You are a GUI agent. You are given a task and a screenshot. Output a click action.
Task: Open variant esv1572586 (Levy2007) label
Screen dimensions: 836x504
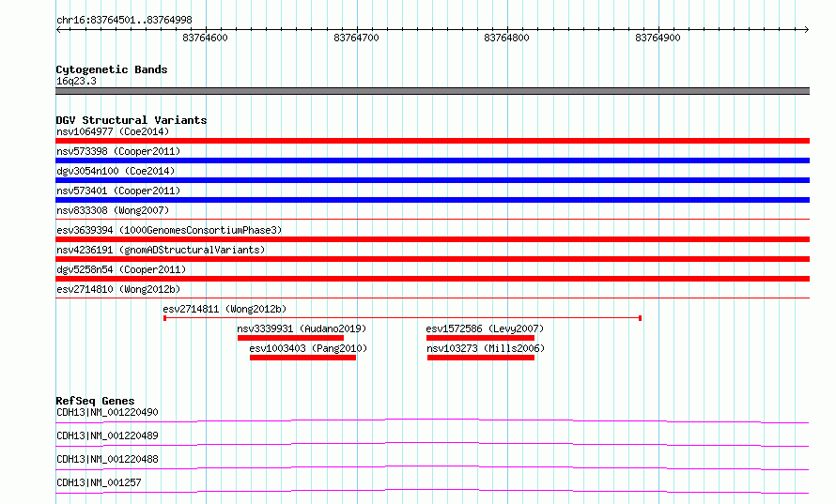pos(486,328)
